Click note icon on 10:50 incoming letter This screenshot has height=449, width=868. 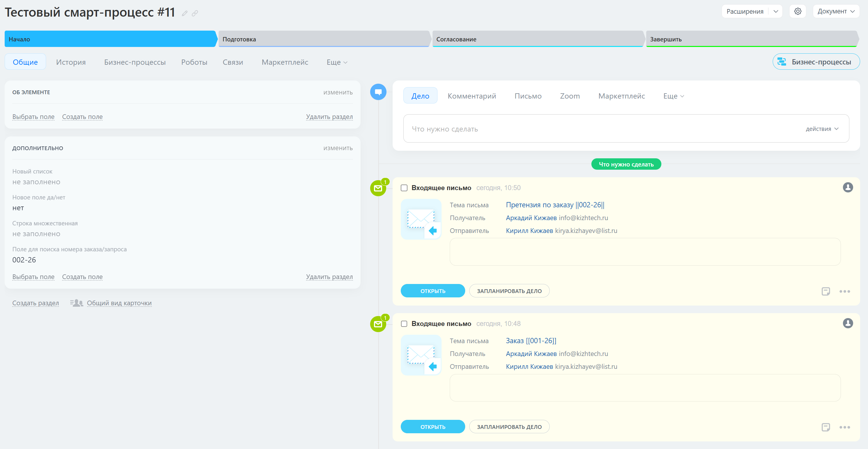[825, 291]
